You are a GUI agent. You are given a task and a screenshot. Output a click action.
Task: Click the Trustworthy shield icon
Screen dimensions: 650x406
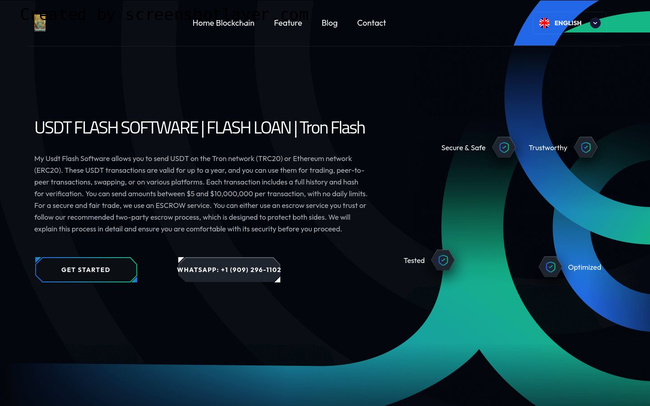point(586,147)
